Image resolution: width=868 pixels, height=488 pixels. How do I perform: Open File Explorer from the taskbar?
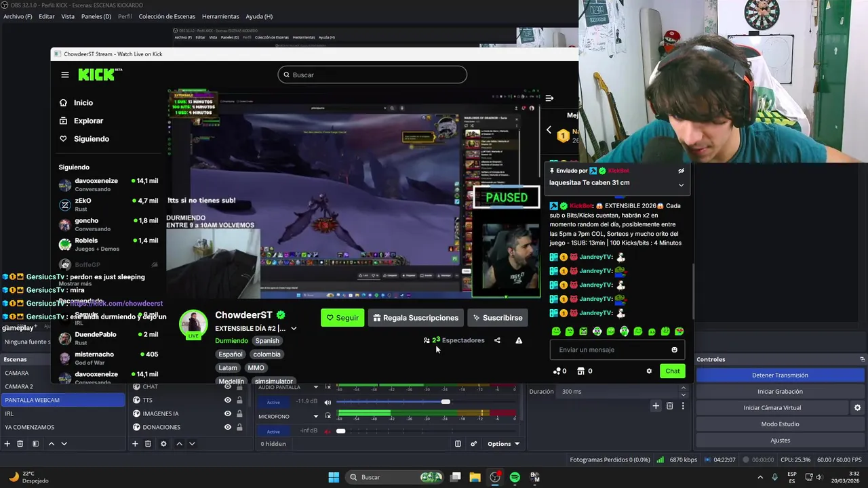point(475,477)
